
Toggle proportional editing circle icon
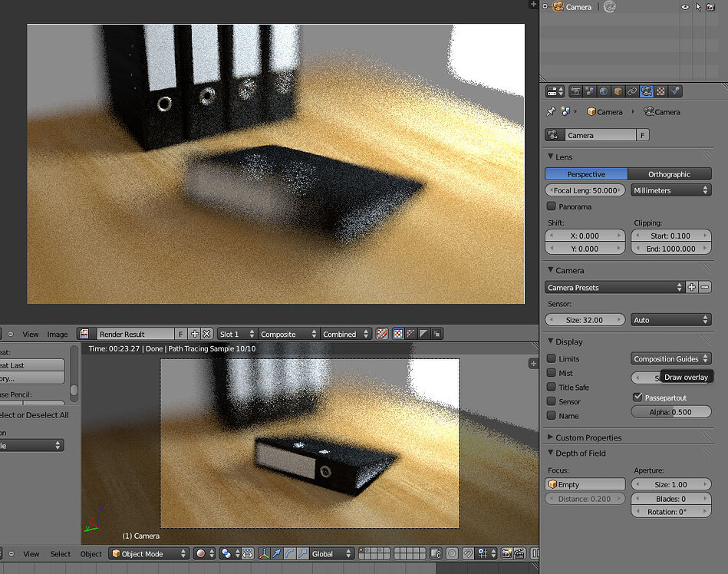452,553
